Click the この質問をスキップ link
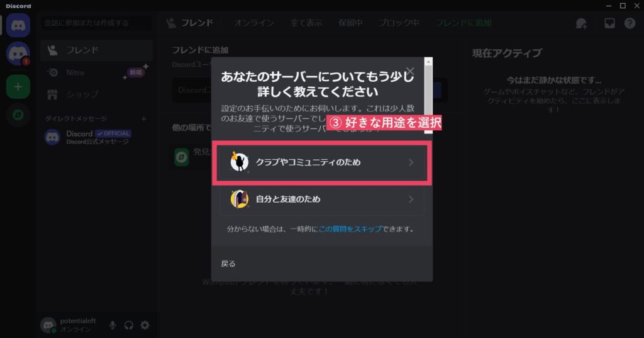The image size is (644, 338). pyautogui.click(x=350, y=229)
